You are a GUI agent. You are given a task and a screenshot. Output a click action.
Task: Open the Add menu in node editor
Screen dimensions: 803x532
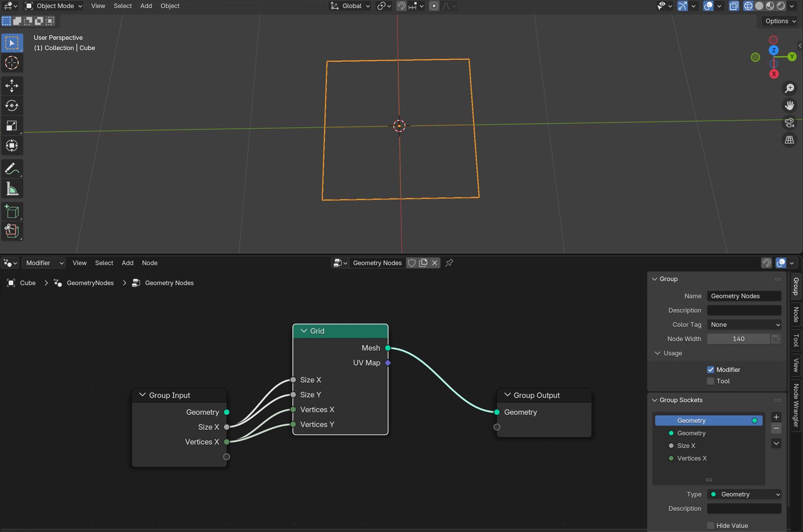[x=127, y=263]
